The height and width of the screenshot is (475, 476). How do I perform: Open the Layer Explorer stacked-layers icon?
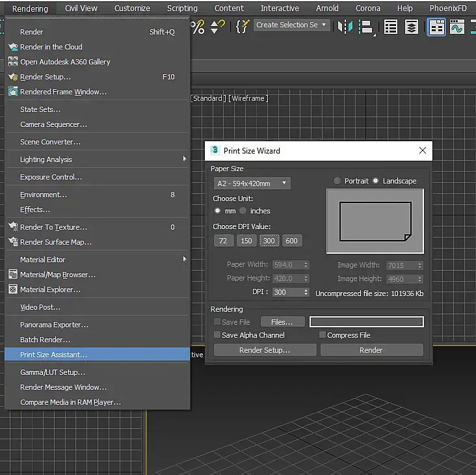(x=412, y=27)
